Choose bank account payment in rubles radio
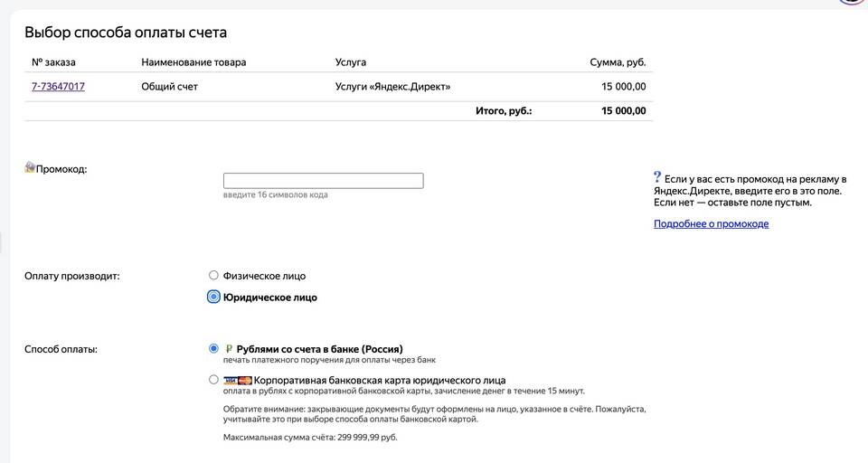 click(x=213, y=348)
